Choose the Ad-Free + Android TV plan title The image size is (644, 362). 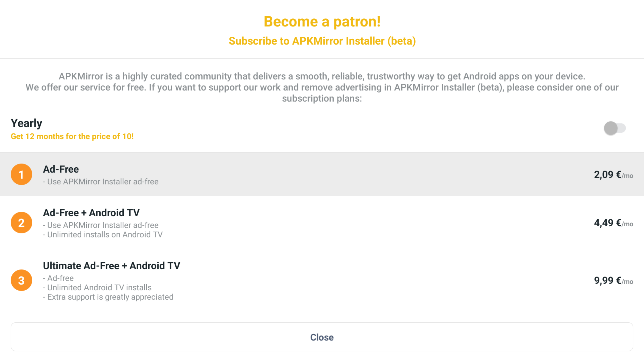tap(91, 213)
